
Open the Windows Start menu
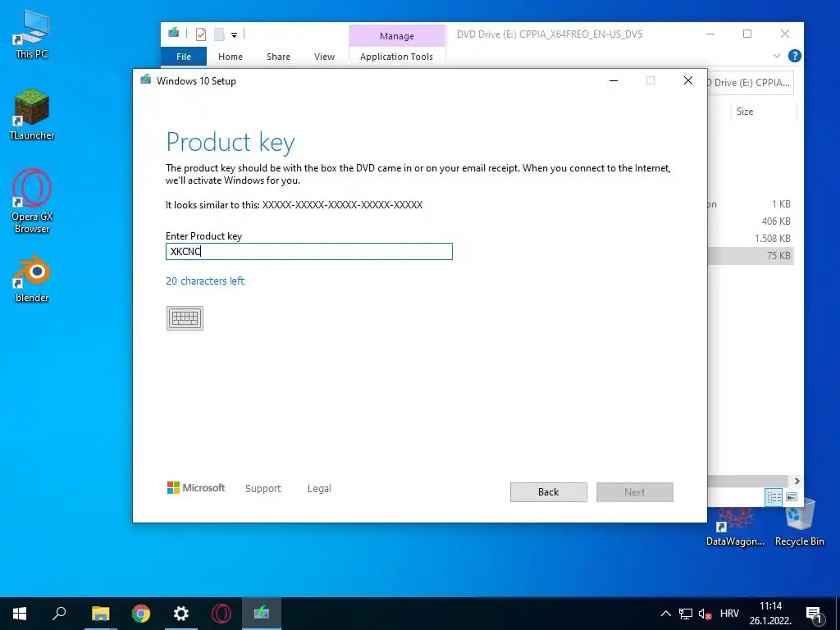click(20, 614)
